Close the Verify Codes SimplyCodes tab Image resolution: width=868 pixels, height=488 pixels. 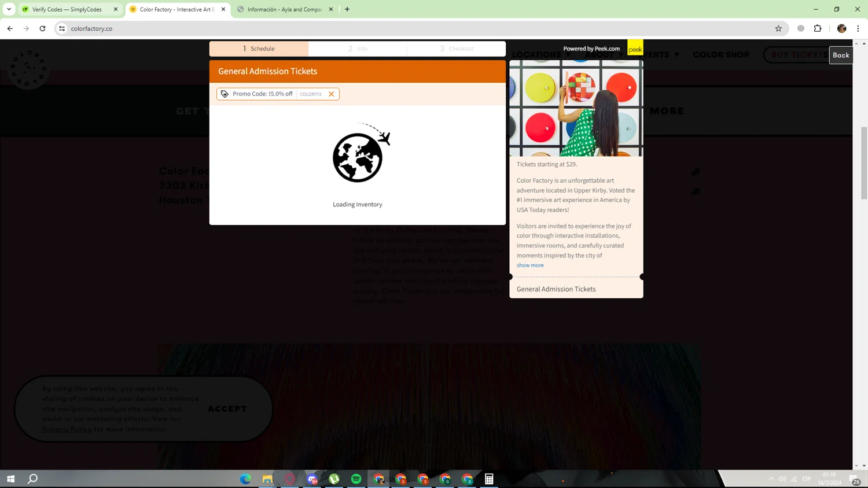116,9
